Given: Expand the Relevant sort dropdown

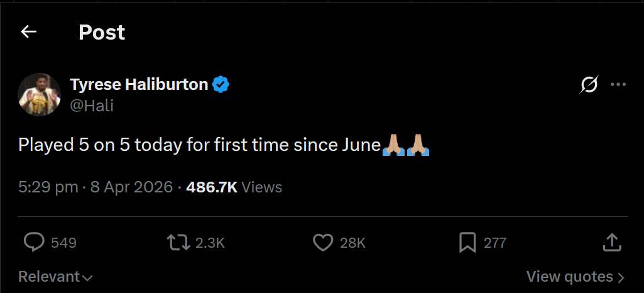Looking at the screenshot, I should point(55,277).
